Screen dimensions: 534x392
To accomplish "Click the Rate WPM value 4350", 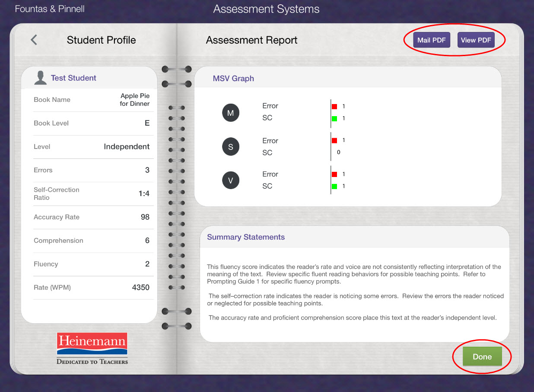I will point(140,288).
